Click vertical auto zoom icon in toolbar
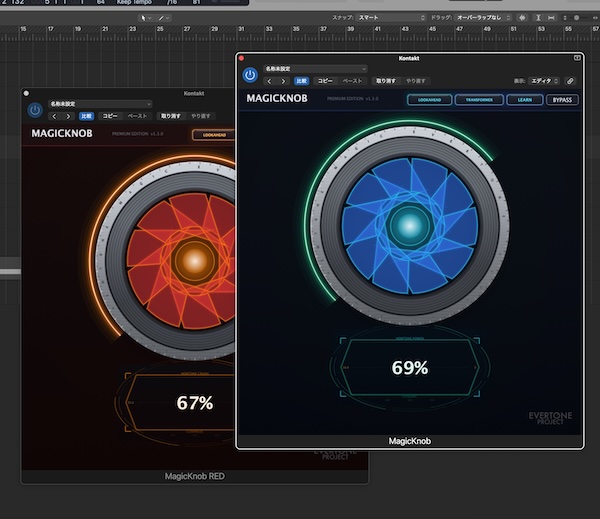The height and width of the screenshot is (519, 600). point(538,18)
